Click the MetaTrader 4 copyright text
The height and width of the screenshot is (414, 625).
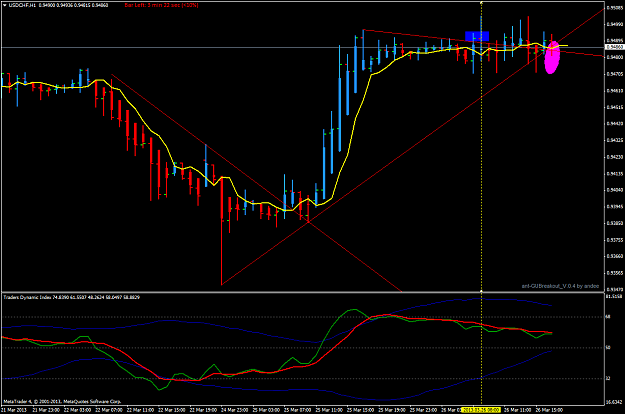pyautogui.click(x=62, y=401)
